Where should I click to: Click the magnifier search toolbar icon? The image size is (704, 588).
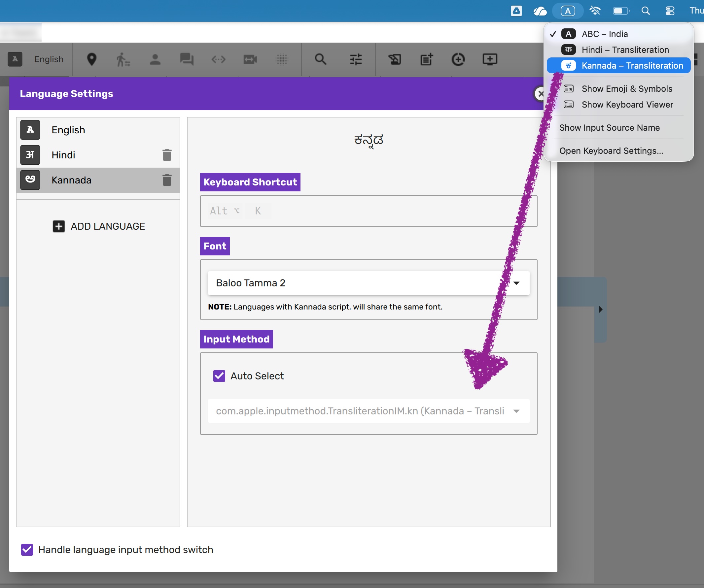pyautogui.click(x=321, y=59)
